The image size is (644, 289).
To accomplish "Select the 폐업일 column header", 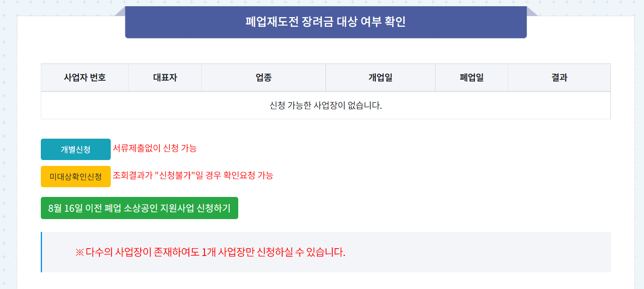I will (471, 77).
